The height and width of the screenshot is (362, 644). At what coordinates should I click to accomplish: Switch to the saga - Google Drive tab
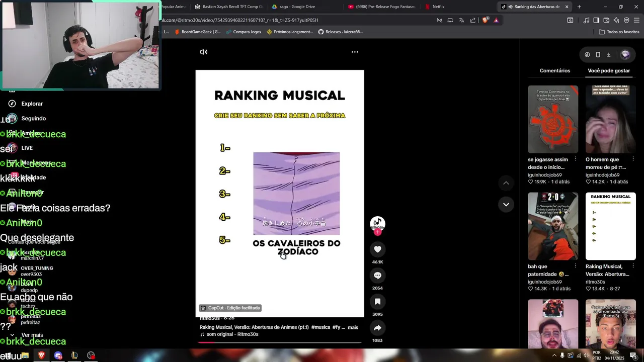coord(297,7)
